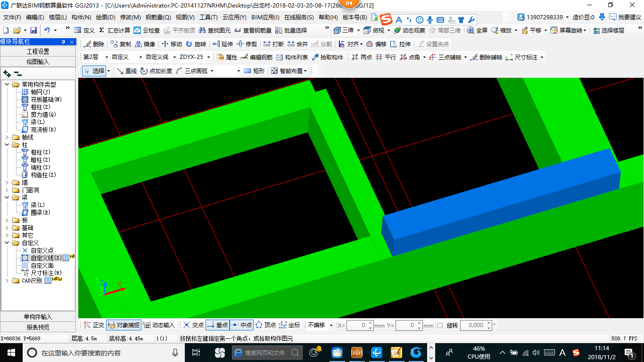644x362 pixels.
Task: Collapse the 自定义 tree node
Action: click(x=7, y=243)
